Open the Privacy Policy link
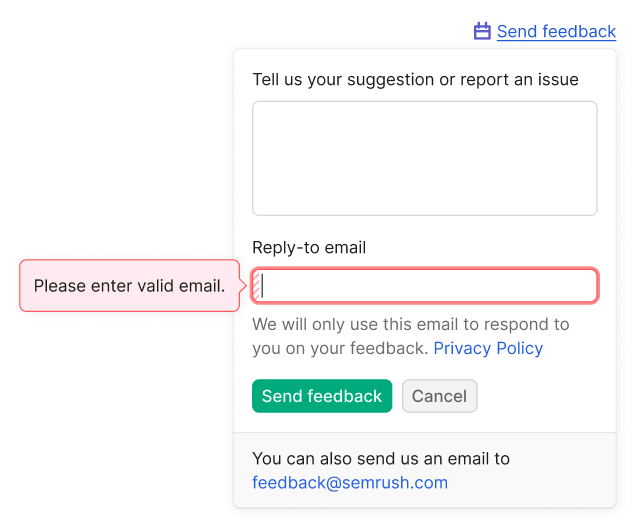Viewport: 636px width, 528px height. (x=488, y=348)
